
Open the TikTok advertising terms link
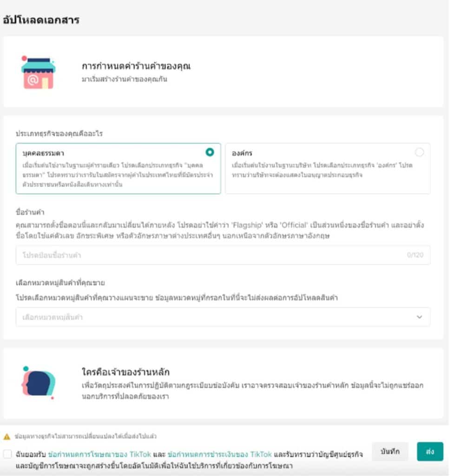tap(99, 455)
